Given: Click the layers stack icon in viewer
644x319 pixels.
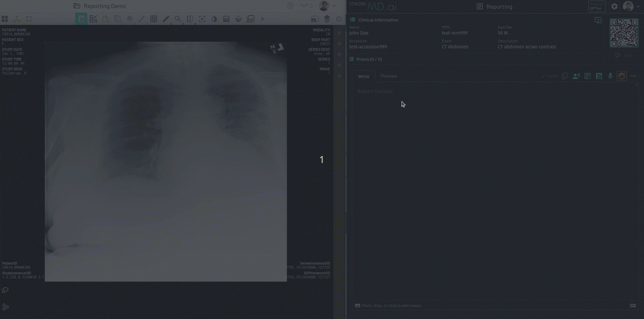Looking at the screenshot, I should click(327, 19).
